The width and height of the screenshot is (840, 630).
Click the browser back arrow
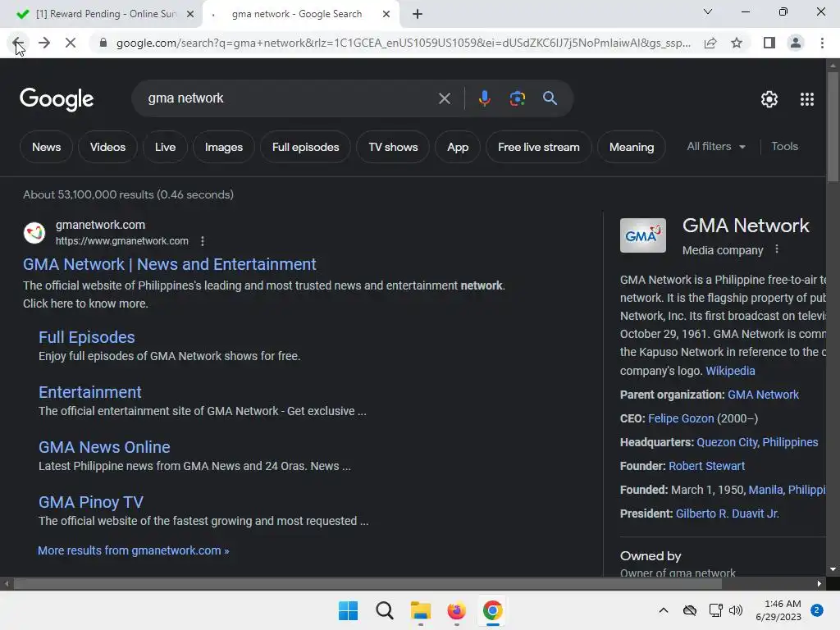point(17,43)
